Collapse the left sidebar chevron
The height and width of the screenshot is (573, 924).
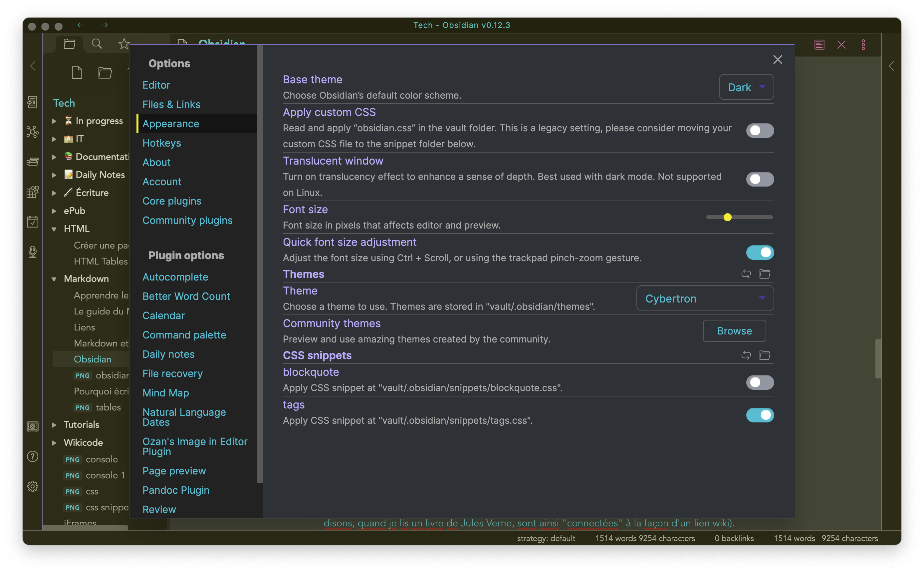click(x=33, y=66)
